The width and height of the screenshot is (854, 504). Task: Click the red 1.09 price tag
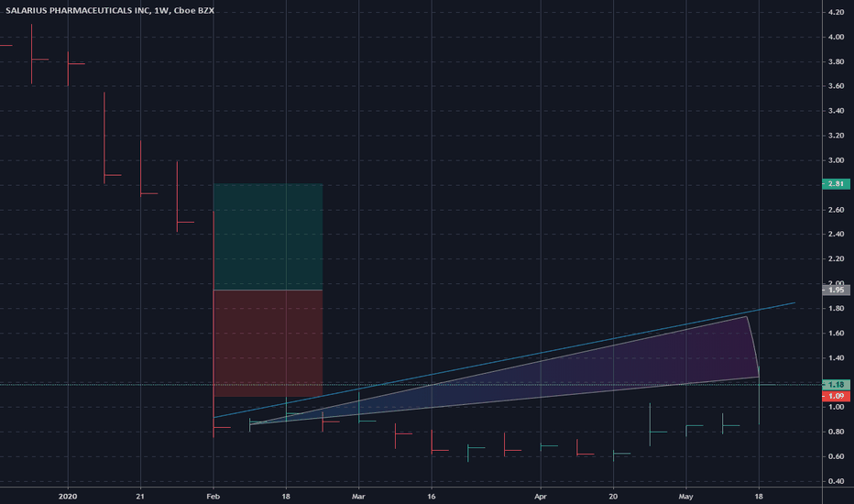836,396
